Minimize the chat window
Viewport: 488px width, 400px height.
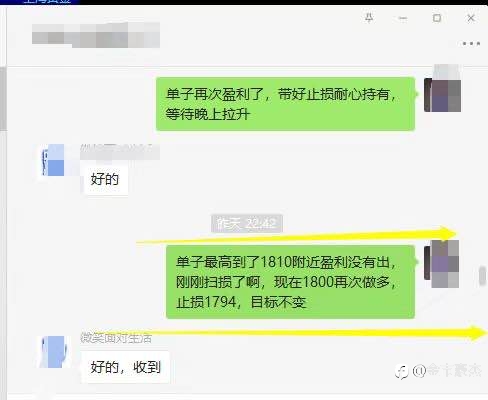point(403,18)
